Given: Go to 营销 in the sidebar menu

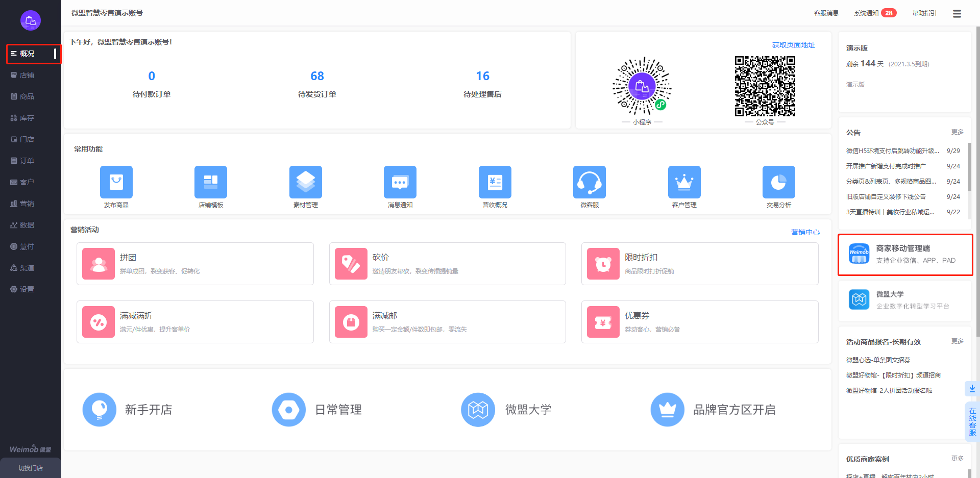Looking at the screenshot, I should [27, 204].
